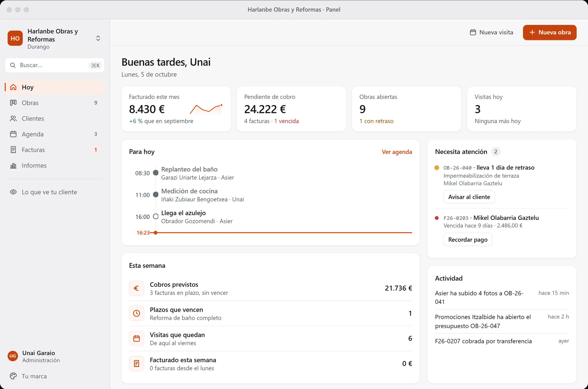Open Tu marca palette icon

(x=13, y=376)
